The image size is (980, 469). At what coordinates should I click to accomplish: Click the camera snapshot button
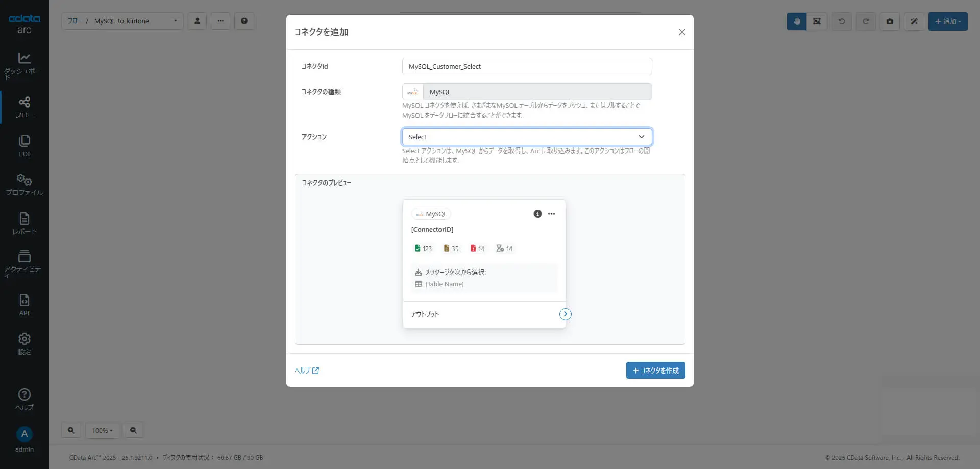(x=890, y=21)
